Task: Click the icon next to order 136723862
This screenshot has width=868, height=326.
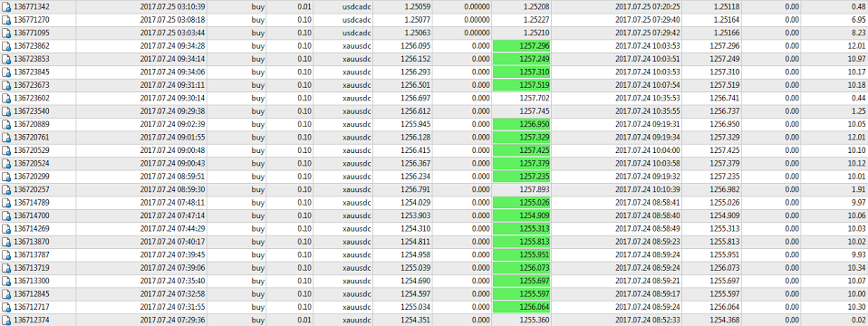Action: (x=6, y=46)
